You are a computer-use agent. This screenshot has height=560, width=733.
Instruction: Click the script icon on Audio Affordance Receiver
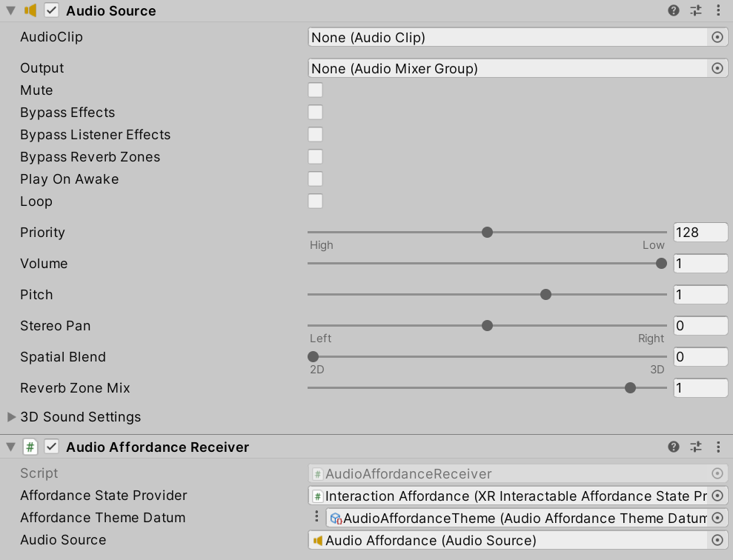click(x=30, y=447)
